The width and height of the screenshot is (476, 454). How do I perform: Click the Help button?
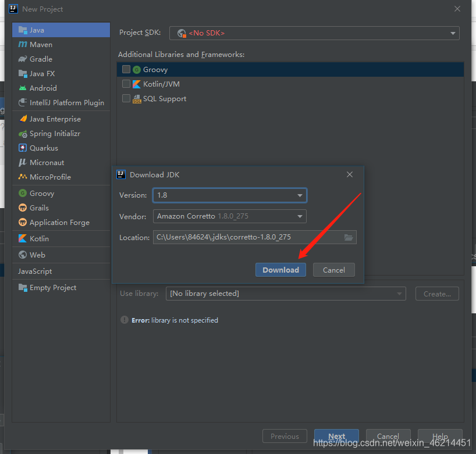click(x=440, y=436)
